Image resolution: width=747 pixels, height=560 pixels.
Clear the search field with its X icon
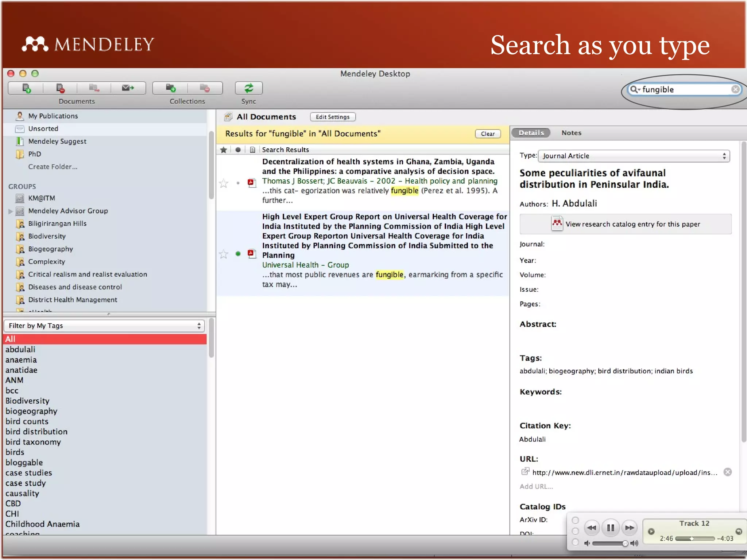coord(735,89)
